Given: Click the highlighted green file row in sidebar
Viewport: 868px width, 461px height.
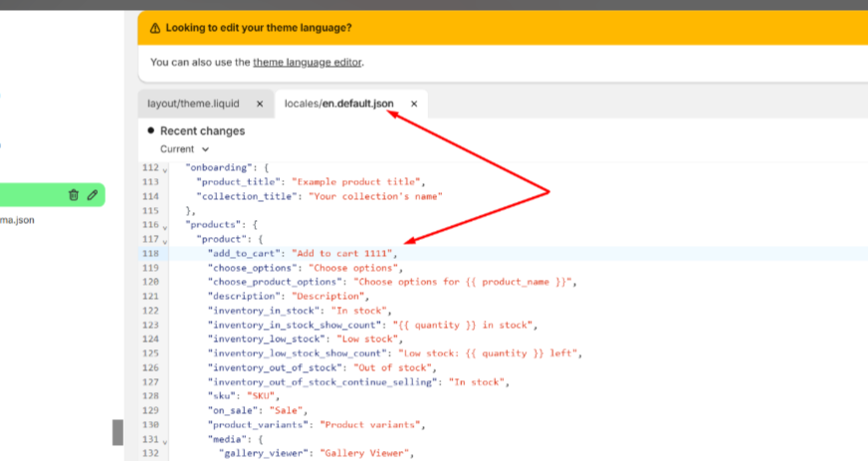Looking at the screenshot, I should tap(52, 195).
